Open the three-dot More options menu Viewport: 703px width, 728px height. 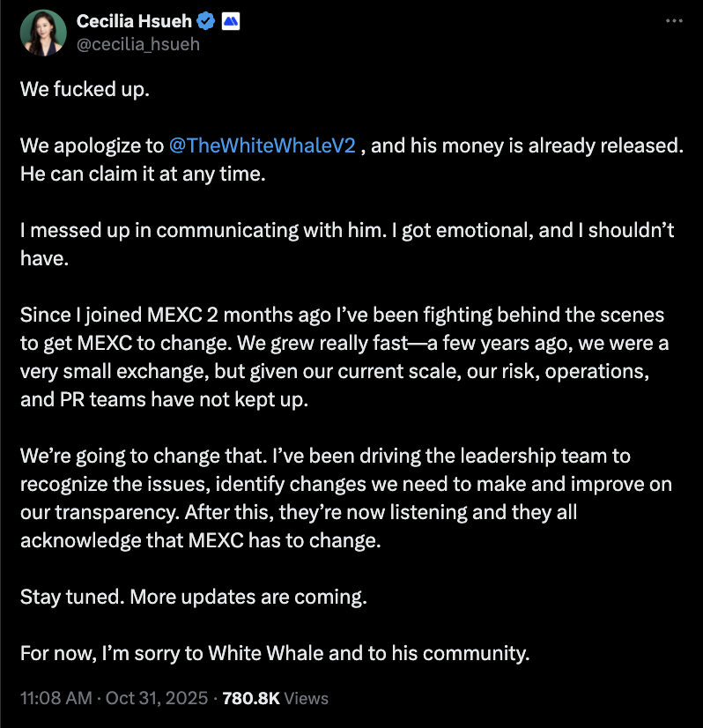coord(673,20)
